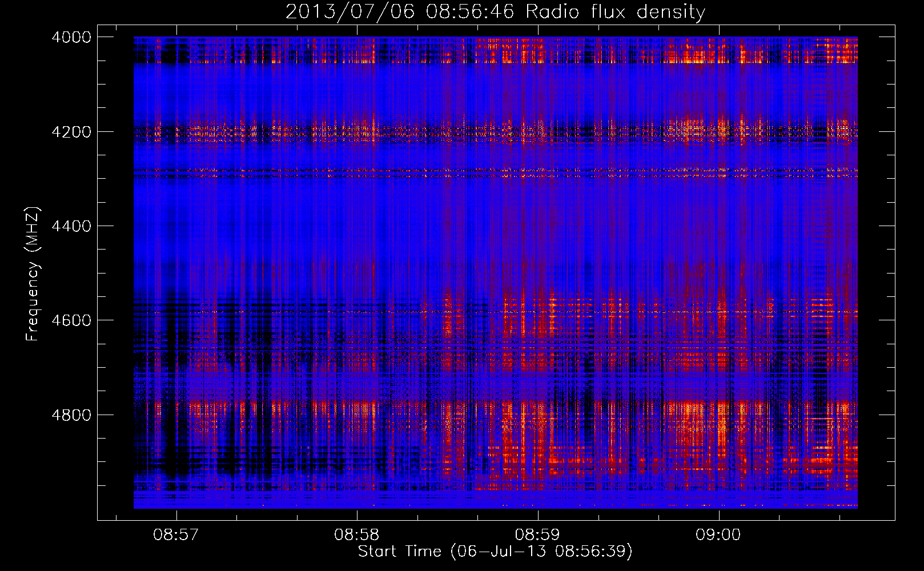Click the 4200 frequency tick label
This screenshot has height=571, width=924.
coord(71,132)
